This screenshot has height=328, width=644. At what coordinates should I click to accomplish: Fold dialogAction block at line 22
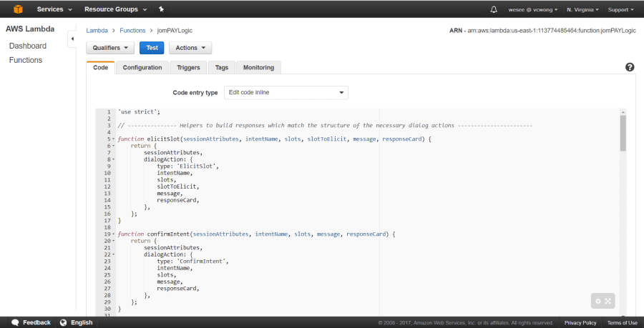(x=114, y=254)
